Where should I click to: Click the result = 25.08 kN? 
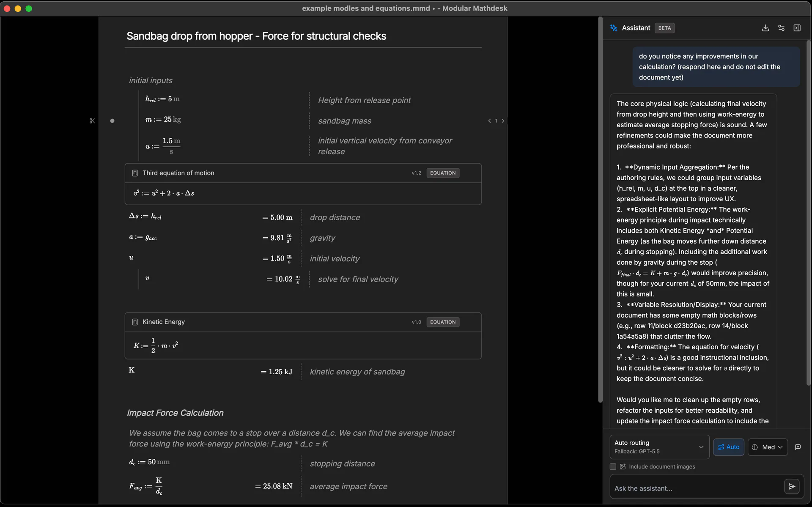(x=274, y=486)
